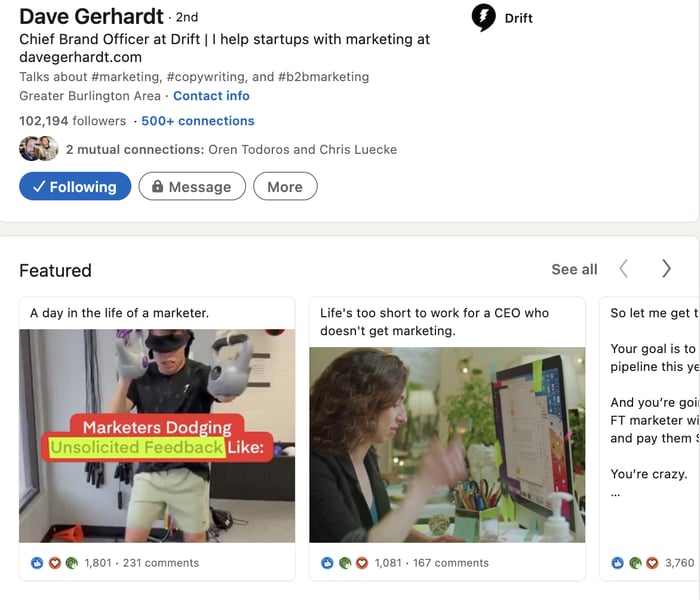Click heart reaction icon under first featured post

(x=54, y=563)
